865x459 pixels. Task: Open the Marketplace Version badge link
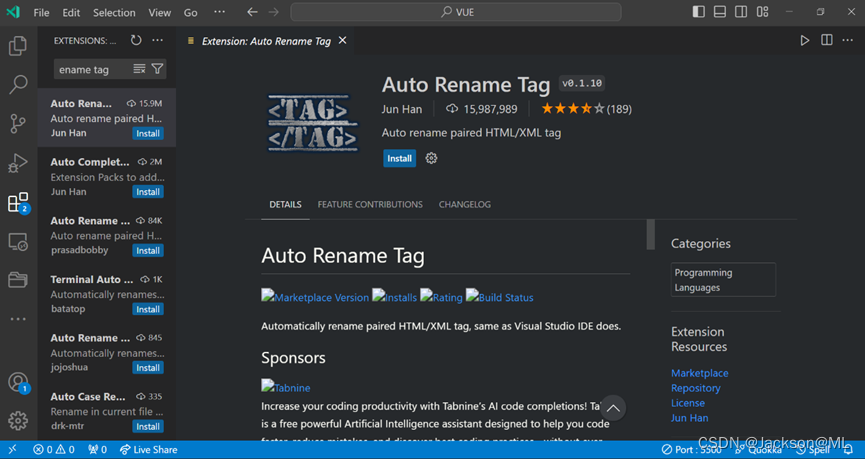[x=315, y=297]
